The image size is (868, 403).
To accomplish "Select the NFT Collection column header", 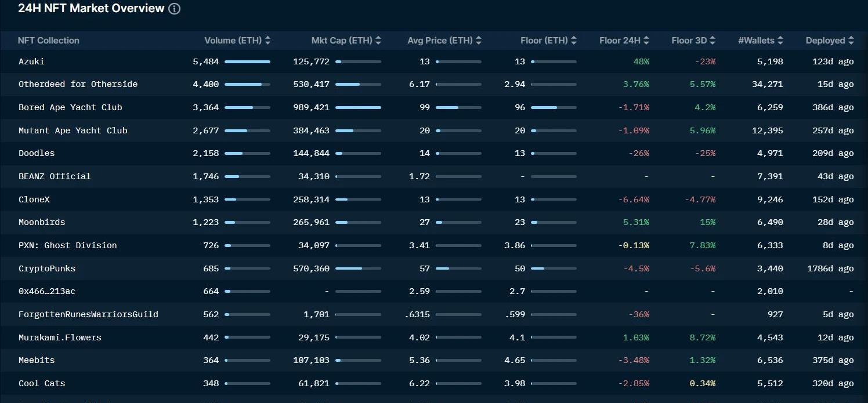I will [49, 41].
